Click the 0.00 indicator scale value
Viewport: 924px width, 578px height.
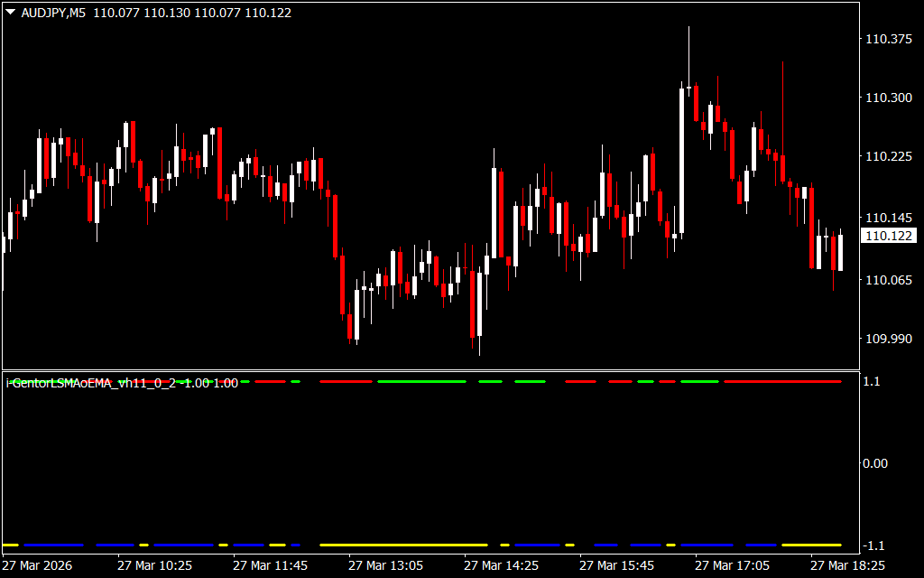(x=876, y=463)
